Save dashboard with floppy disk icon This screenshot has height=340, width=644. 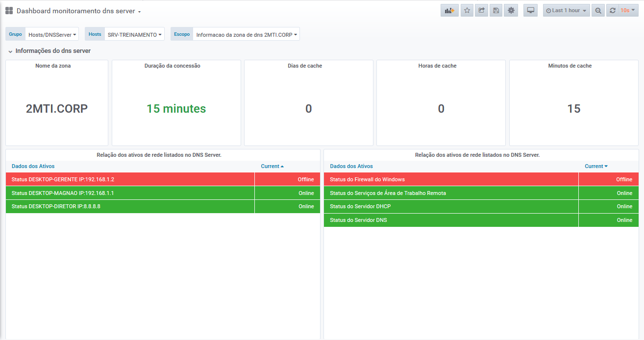pos(496,10)
